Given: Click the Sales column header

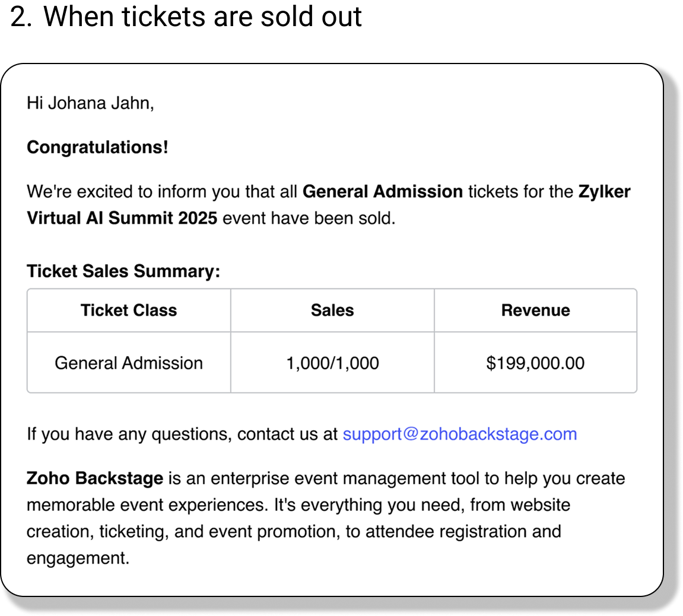Looking at the screenshot, I should point(332,310).
